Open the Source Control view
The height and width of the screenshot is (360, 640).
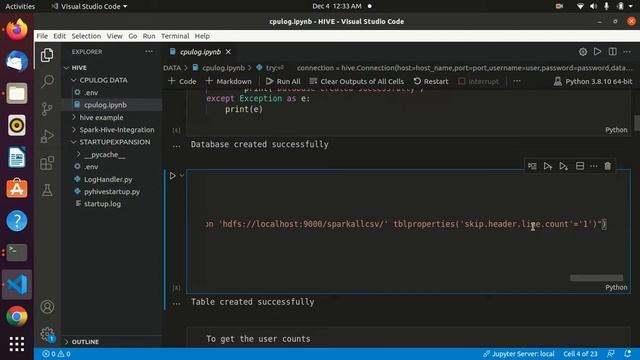(47, 109)
